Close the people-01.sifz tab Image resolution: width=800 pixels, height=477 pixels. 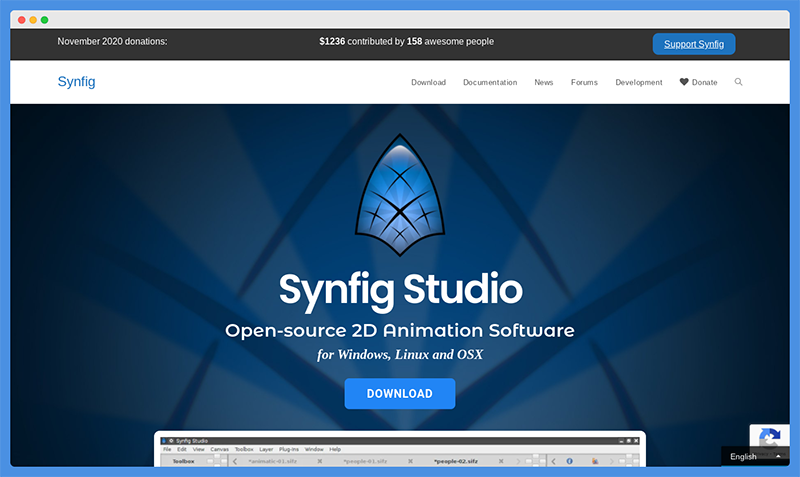[410, 461]
